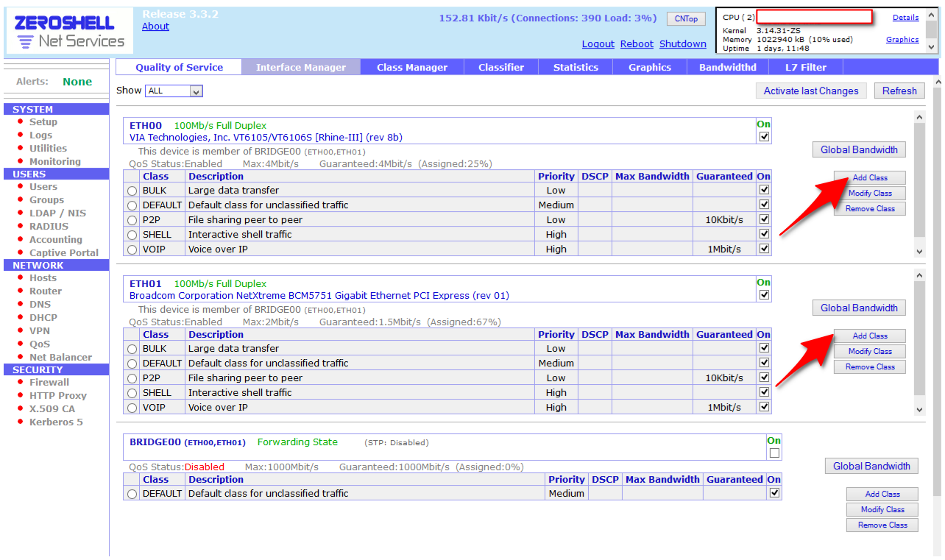Click Add Class for ETH01
The height and width of the screenshot is (560, 945).
tap(870, 336)
